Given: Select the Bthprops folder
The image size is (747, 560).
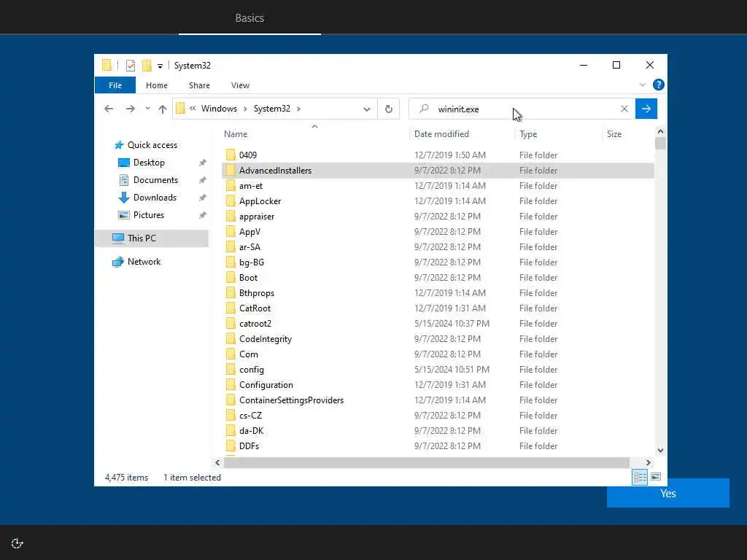Looking at the screenshot, I should [257, 293].
